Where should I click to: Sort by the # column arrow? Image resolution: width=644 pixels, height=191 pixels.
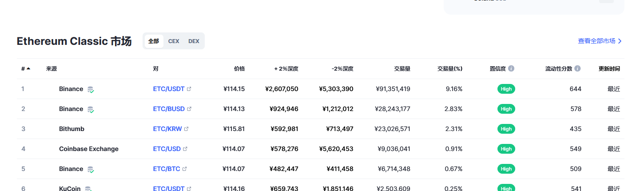click(x=28, y=68)
